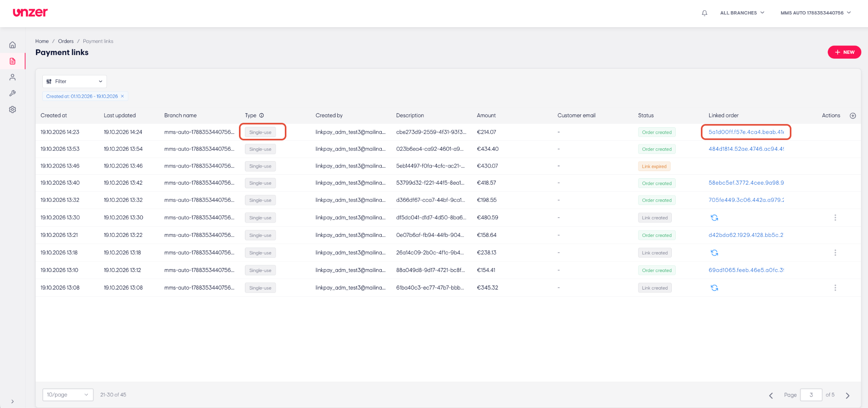Open linked order 705fe449.3c06.442a

[x=746, y=200]
